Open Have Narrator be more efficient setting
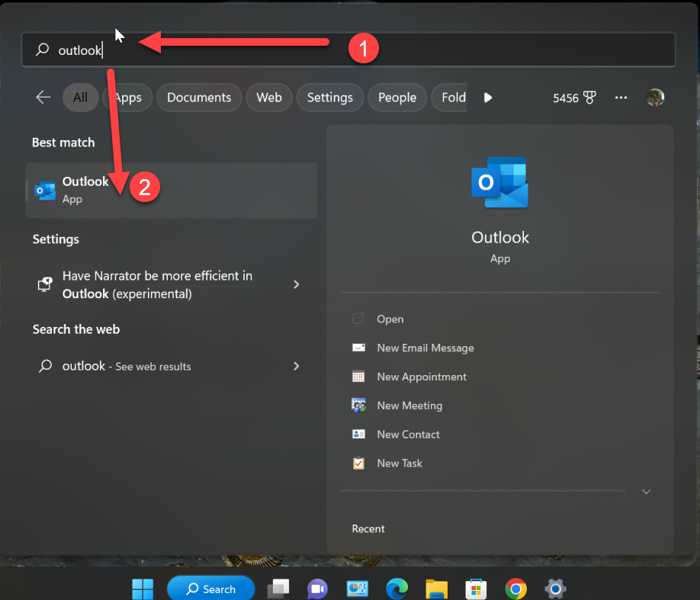 (172, 285)
